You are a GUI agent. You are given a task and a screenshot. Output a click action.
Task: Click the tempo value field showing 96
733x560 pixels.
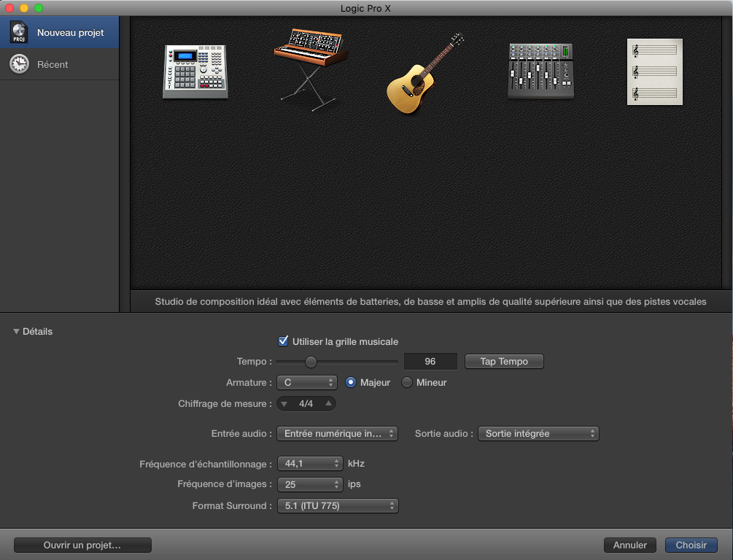(x=430, y=362)
